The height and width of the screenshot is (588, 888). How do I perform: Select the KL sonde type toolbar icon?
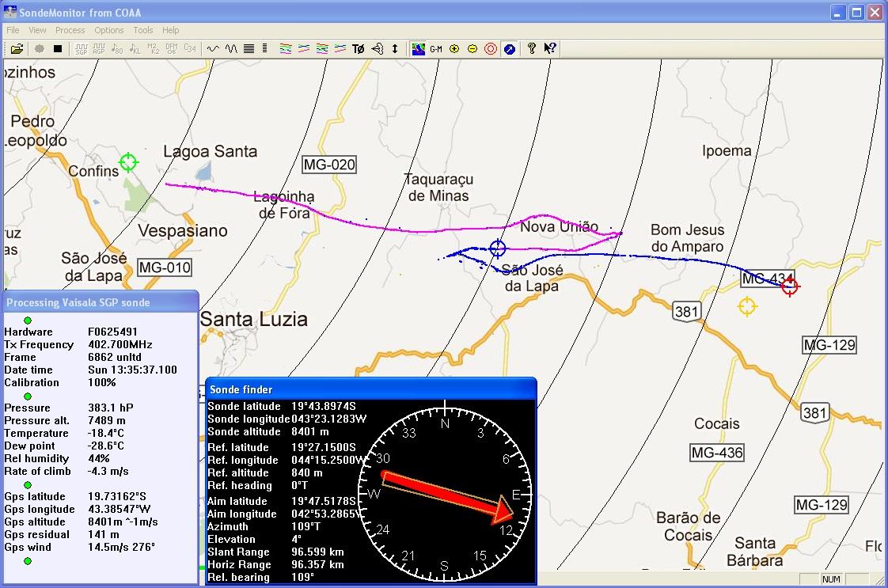click(x=135, y=49)
